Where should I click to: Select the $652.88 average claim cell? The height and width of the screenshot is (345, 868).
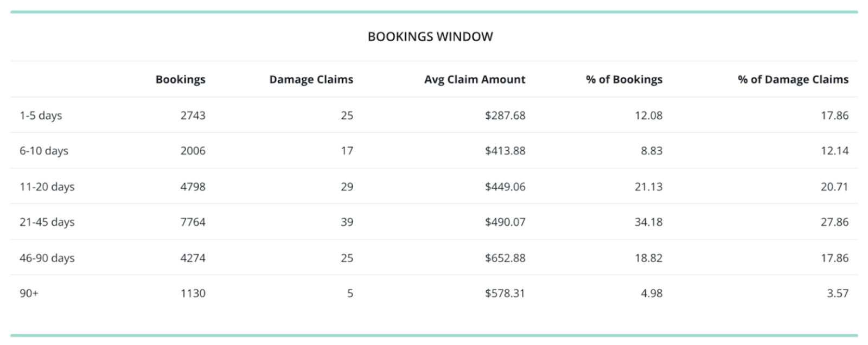505,258
